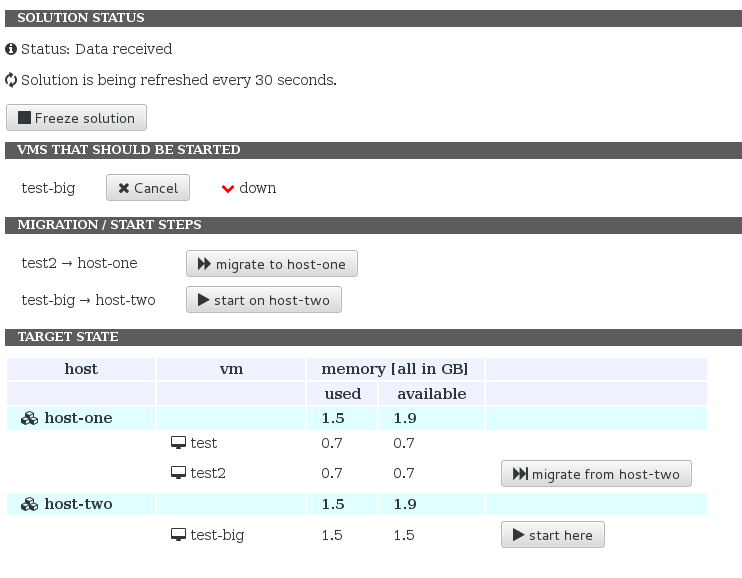Click the red down chevron icon
The image size is (742, 578).
tap(228, 188)
